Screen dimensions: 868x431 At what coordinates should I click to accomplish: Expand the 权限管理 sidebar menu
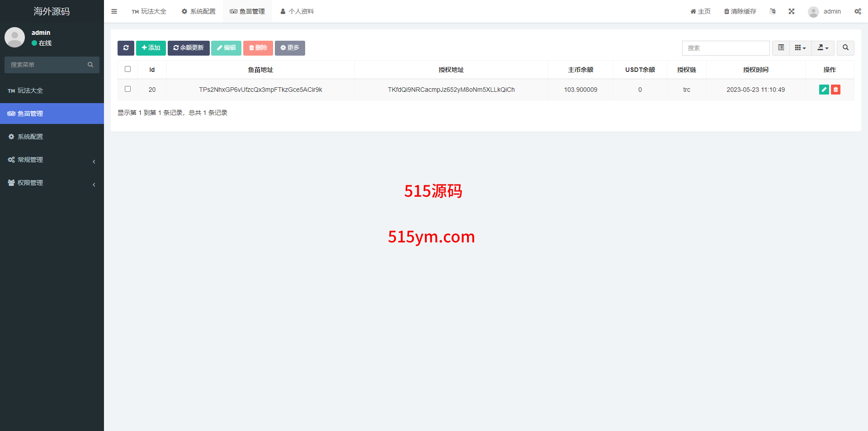(52, 183)
